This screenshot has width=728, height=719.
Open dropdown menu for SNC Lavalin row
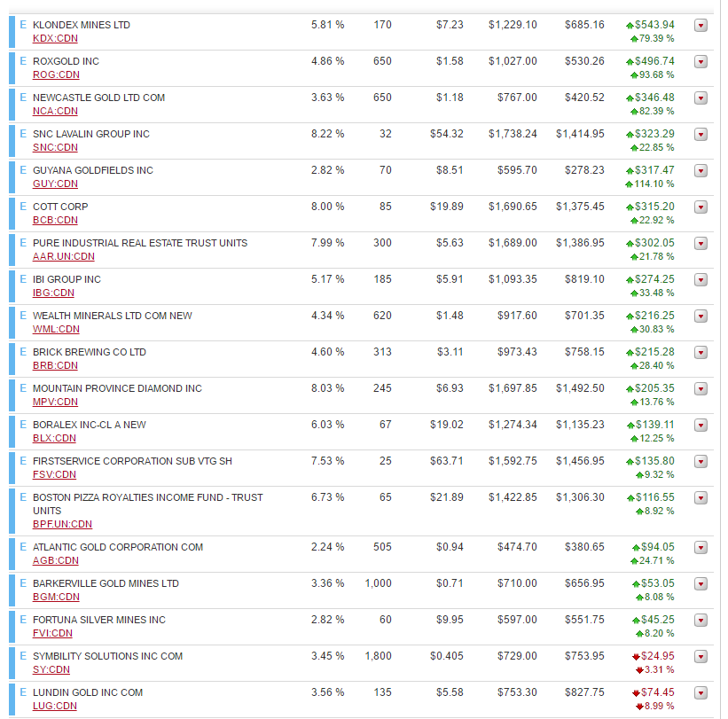(701, 134)
